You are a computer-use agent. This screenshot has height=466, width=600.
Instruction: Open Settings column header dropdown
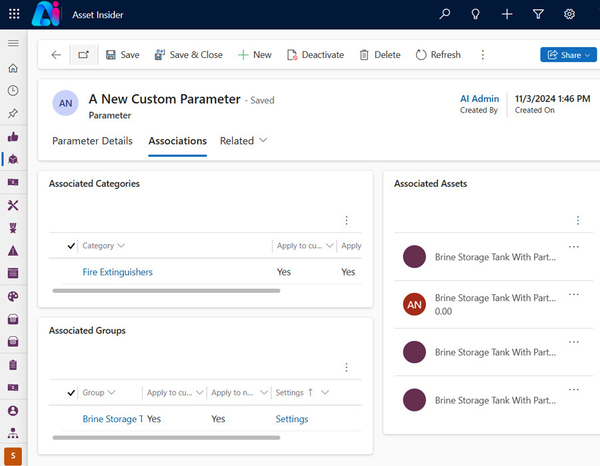pyautogui.click(x=302, y=393)
